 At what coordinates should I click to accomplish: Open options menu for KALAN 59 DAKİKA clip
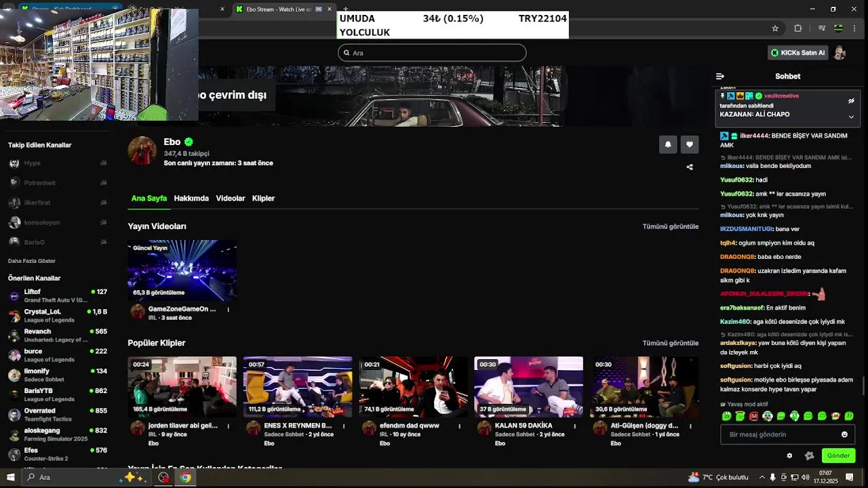coord(574,426)
